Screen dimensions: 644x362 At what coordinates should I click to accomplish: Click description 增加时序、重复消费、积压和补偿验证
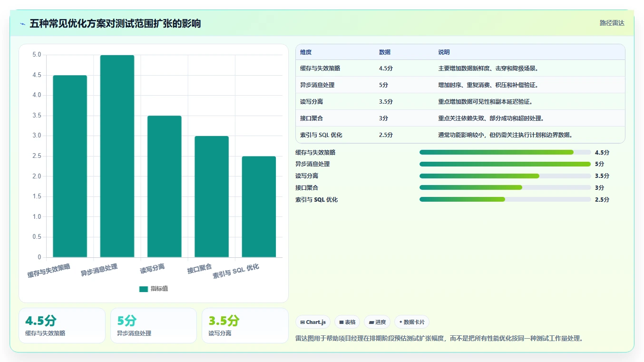488,85
